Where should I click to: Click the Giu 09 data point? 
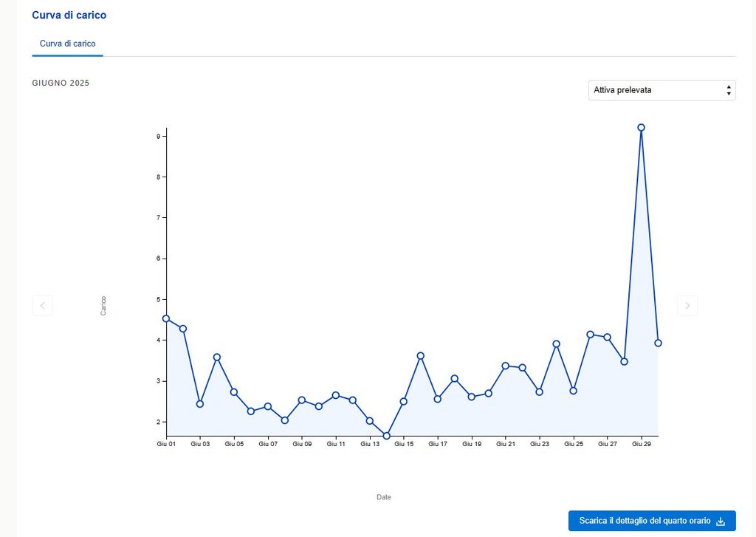click(x=302, y=400)
